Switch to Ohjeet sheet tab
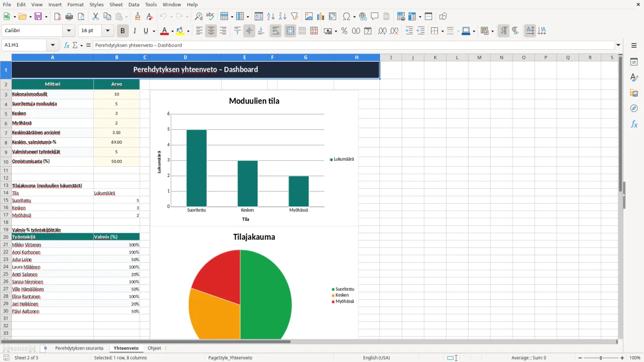Image resolution: width=644 pixels, height=362 pixels. (154, 348)
